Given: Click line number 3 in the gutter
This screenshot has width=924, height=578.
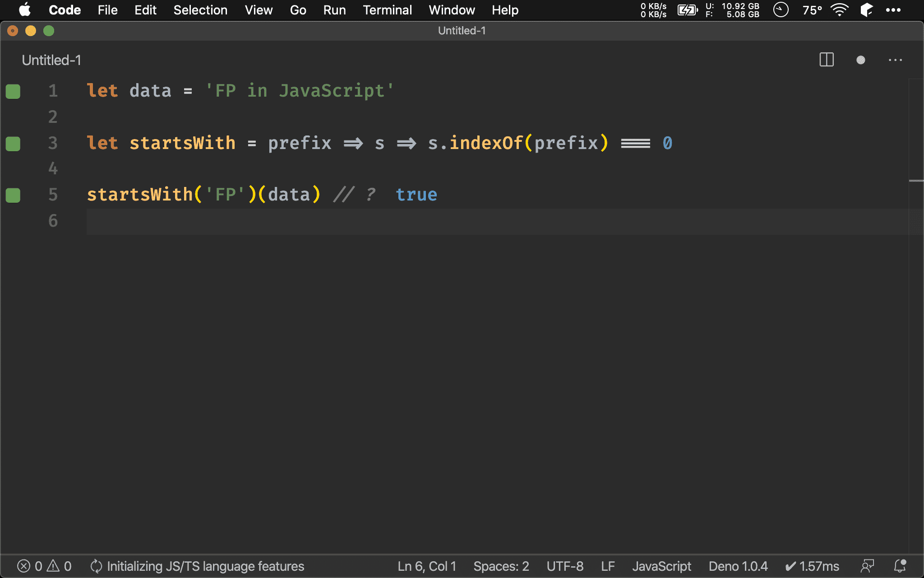Looking at the screenshot, I should 53,144.
